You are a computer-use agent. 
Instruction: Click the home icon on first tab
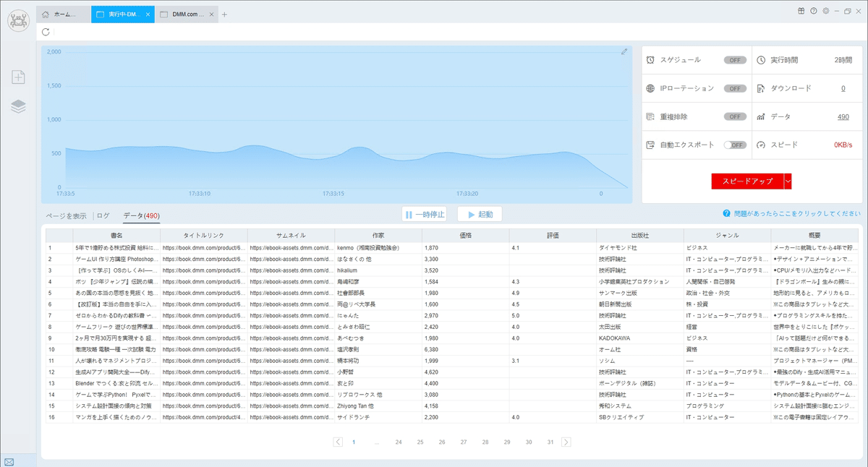click(46, 14)
